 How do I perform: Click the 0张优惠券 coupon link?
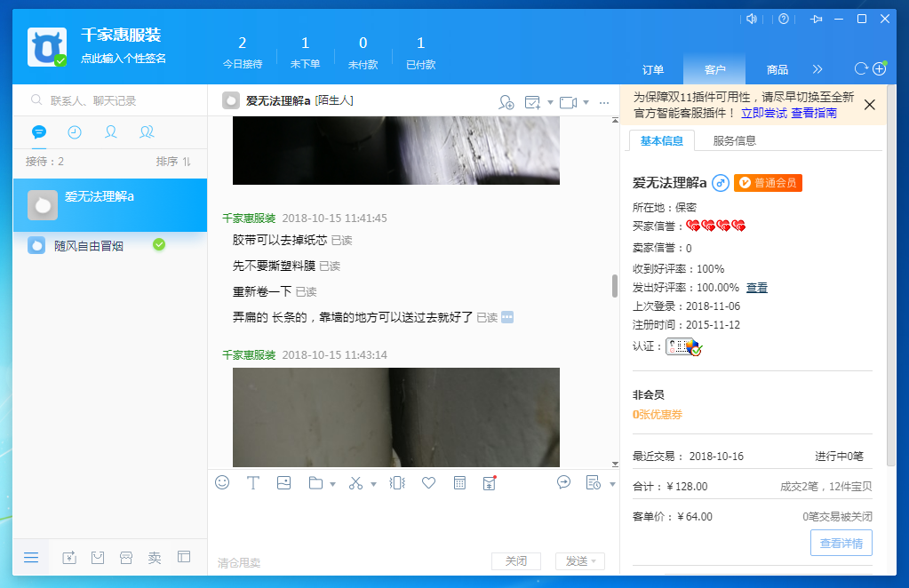pyautogui.click(x=658, y=415)
